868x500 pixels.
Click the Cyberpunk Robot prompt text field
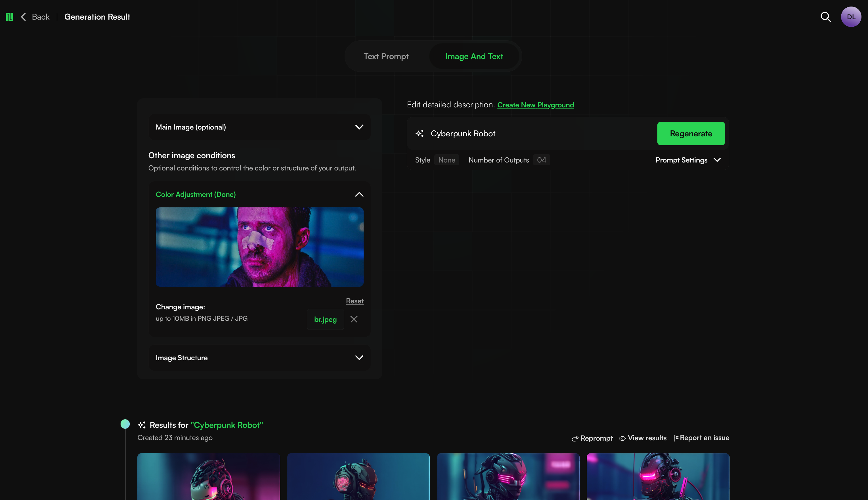click(539, 134)
